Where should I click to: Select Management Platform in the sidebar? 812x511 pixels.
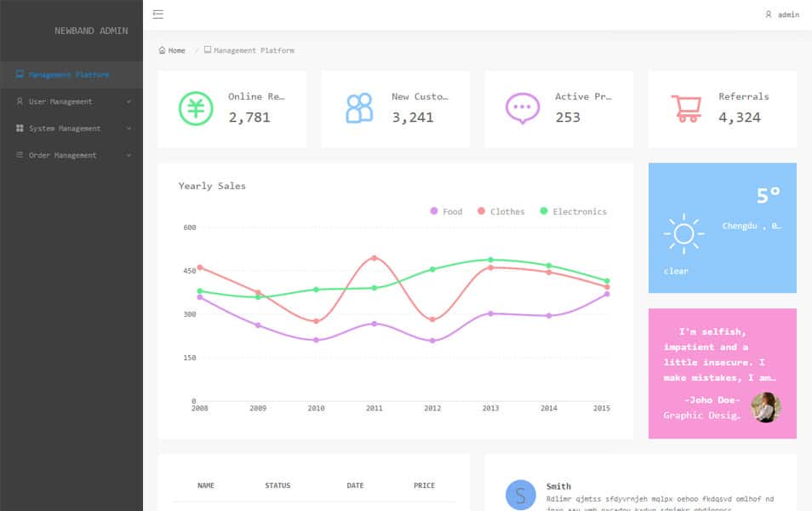coord(68,75)
